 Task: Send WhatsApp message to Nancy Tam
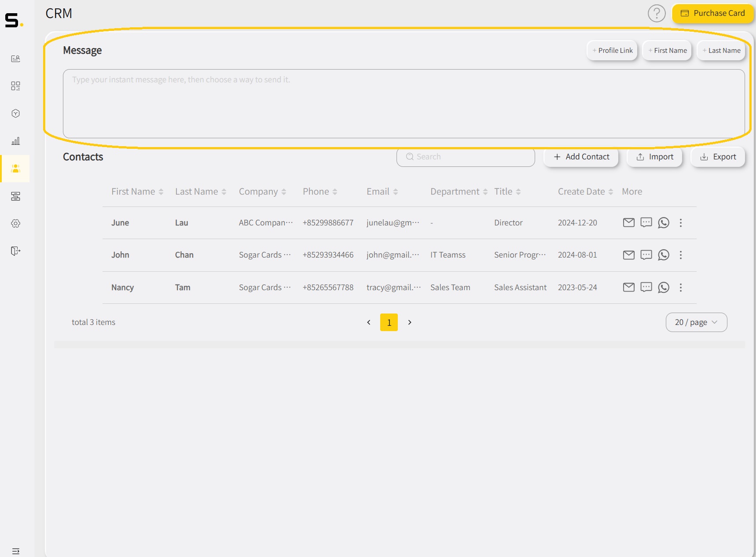click(664, 287)
